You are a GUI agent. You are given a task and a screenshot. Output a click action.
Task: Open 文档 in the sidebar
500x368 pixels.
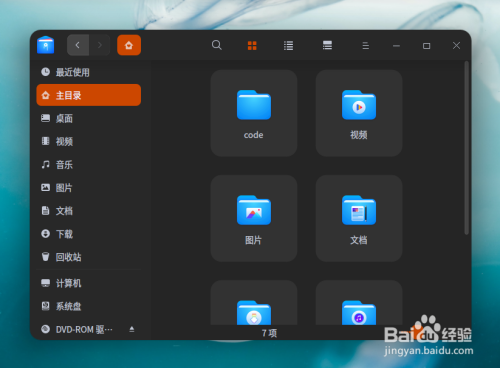(89, 211)
